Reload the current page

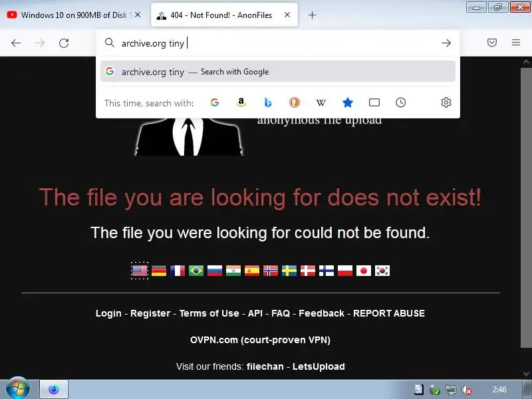click(64, 43)
